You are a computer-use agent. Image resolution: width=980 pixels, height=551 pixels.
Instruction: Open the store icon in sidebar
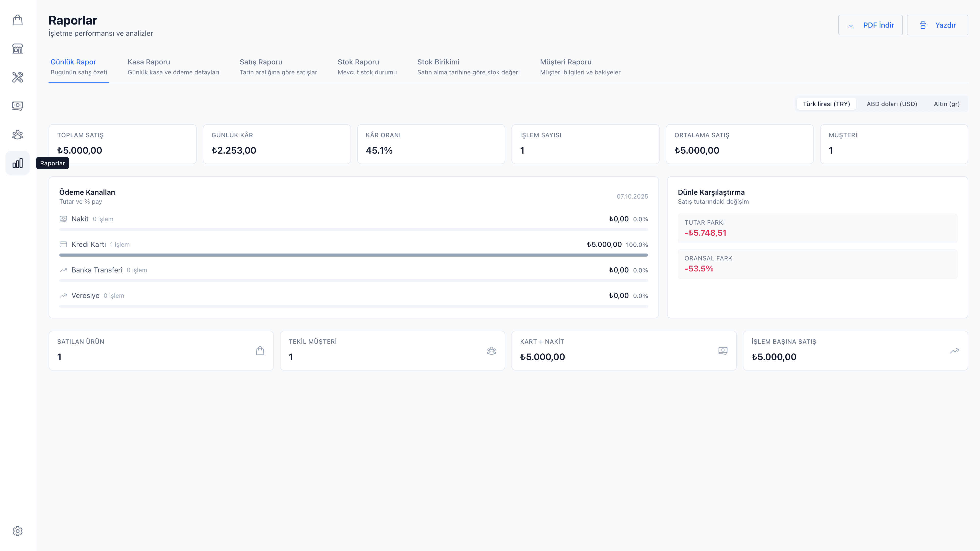17,49
